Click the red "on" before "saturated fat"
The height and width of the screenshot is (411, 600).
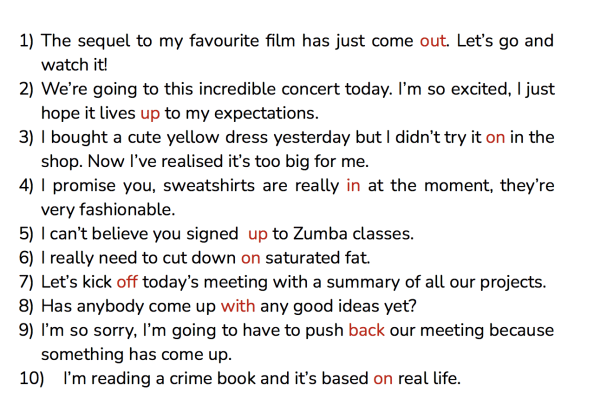pos(251,258)
